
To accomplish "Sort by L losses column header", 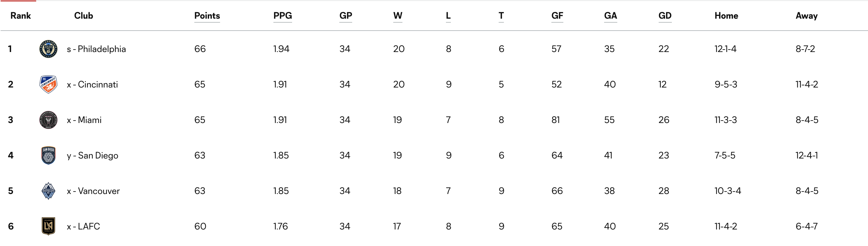I will [x=448, y=16].
